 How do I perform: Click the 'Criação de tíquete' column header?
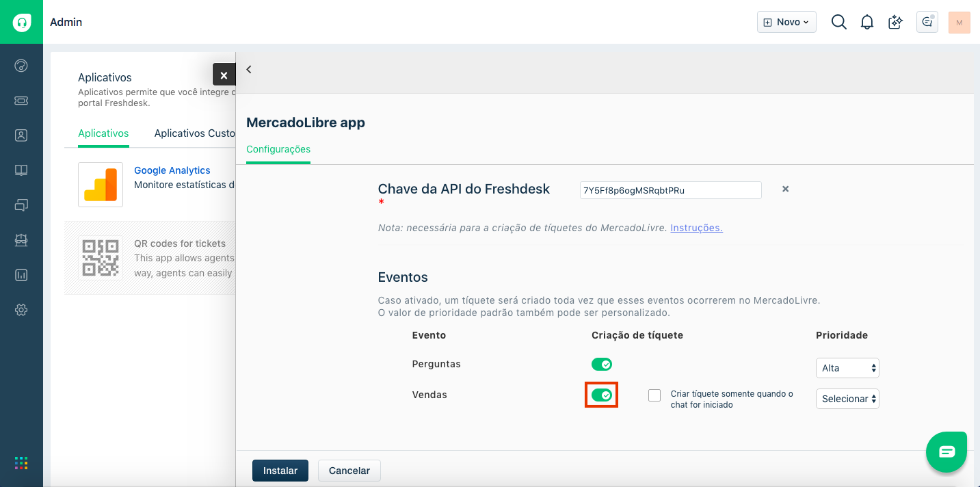point(637,335)
